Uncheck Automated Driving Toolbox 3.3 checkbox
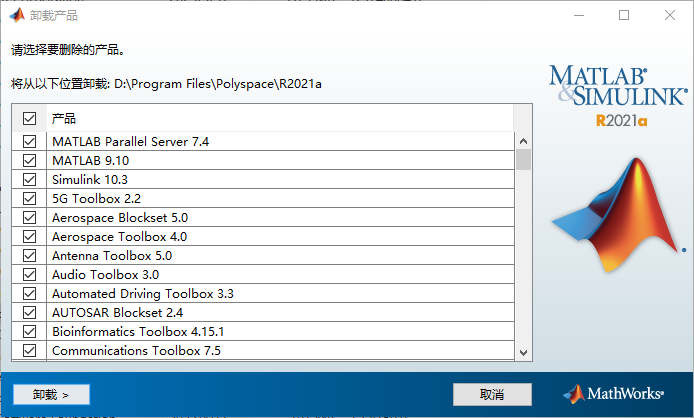The image size is (694, 418). click(30, 294)
